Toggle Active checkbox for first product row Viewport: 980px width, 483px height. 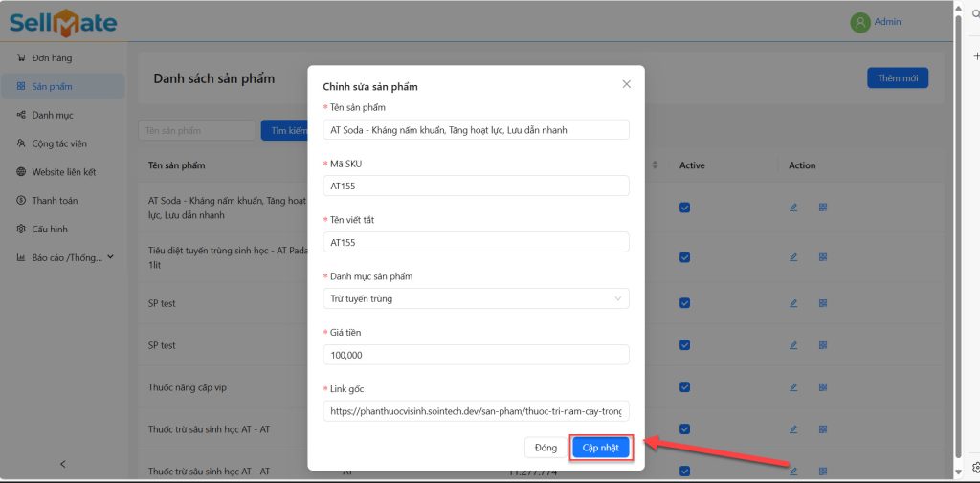click(684, 208)
